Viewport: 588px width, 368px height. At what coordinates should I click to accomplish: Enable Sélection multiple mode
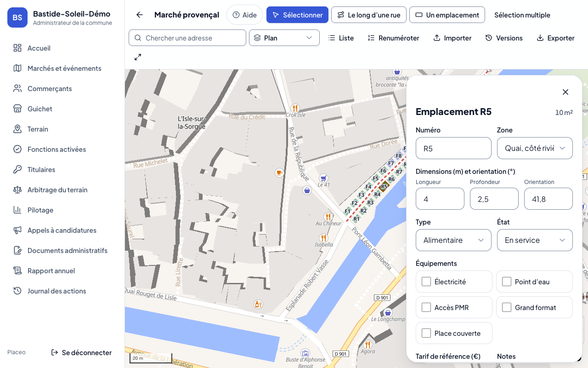(522, 15)
